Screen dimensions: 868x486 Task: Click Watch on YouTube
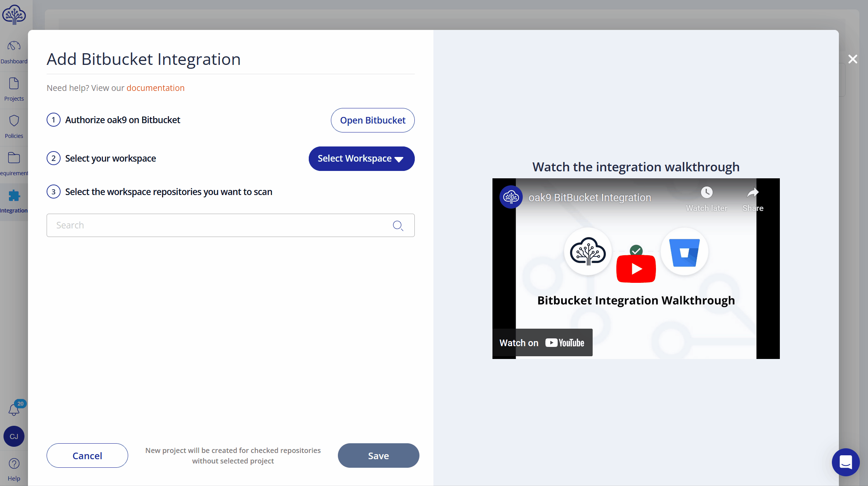(542, 343)
